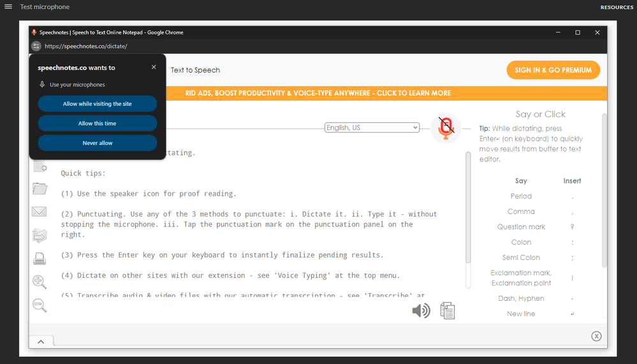The width and height of the screenshot is (637, 364).
Task: Open the Text to Speech menu item
Action: 195,70
